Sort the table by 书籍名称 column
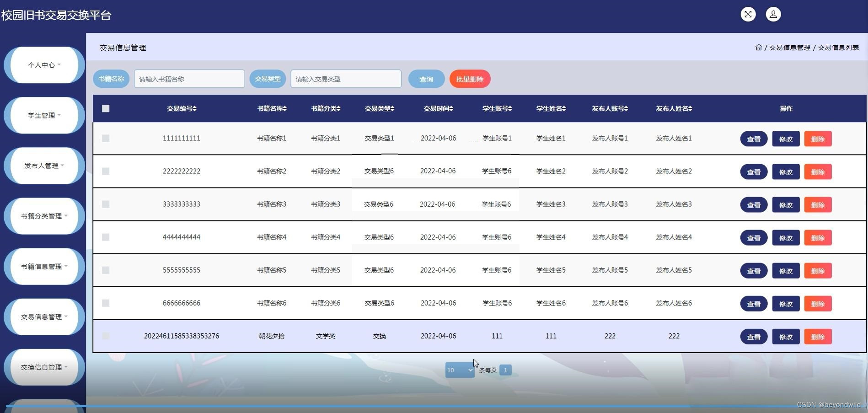This screenshot has width=868, height=413. click(x=272, y=108)
